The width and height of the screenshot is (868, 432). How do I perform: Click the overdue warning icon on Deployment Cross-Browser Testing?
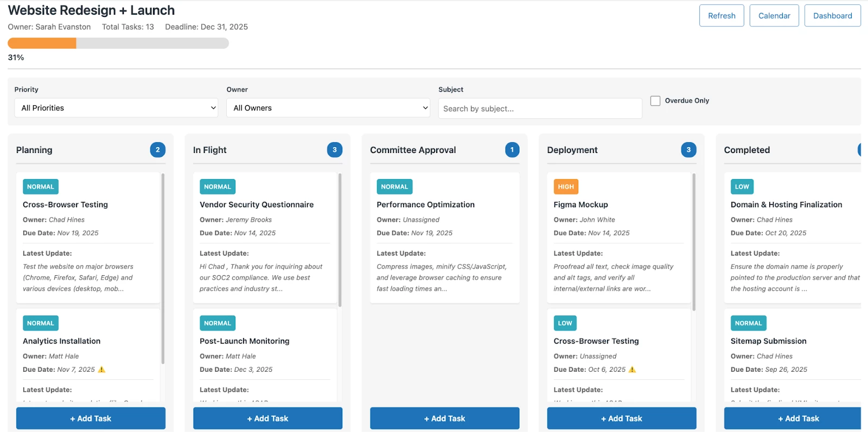click(x=632, y=370)
